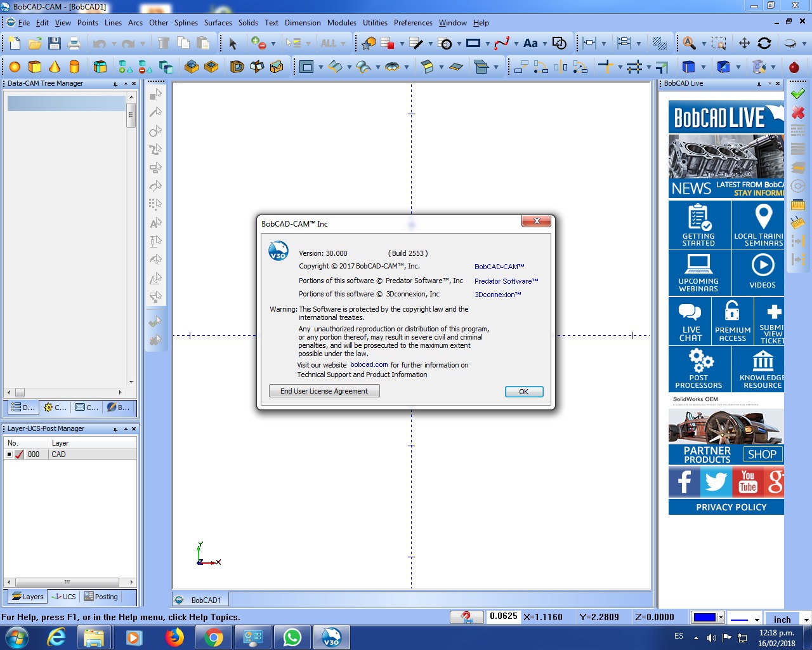812x650 pixels.
Task: Open the Solids menu
Action: coord(248,23)
